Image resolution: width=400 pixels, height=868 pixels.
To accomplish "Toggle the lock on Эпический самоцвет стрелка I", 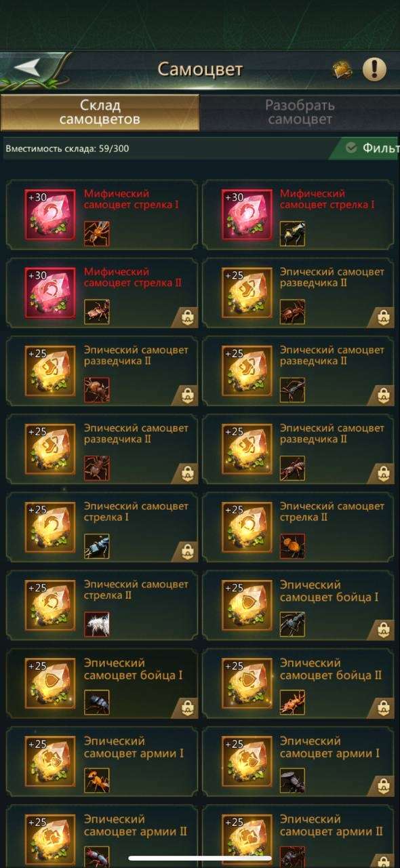I will [187, 551].
